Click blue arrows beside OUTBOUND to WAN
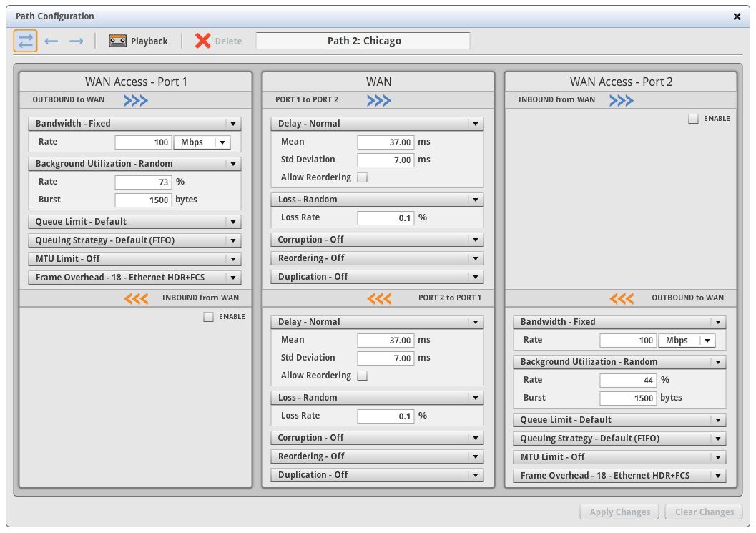Viewport: 756px width, 533px height. point(136,100)
